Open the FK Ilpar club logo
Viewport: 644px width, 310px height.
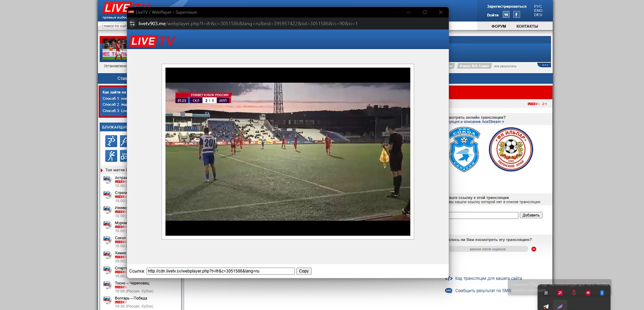click(x=511, y=150)
